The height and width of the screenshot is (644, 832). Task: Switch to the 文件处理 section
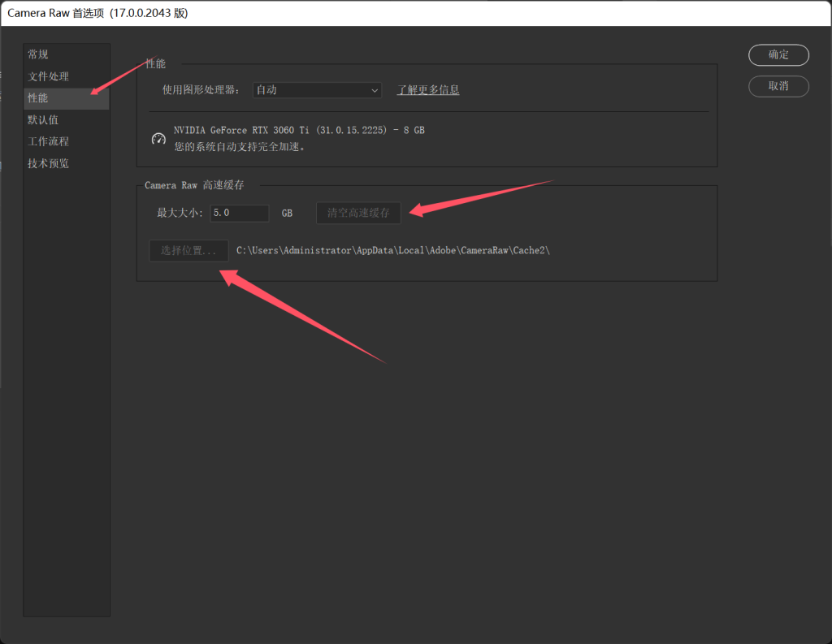click(48, 76)
